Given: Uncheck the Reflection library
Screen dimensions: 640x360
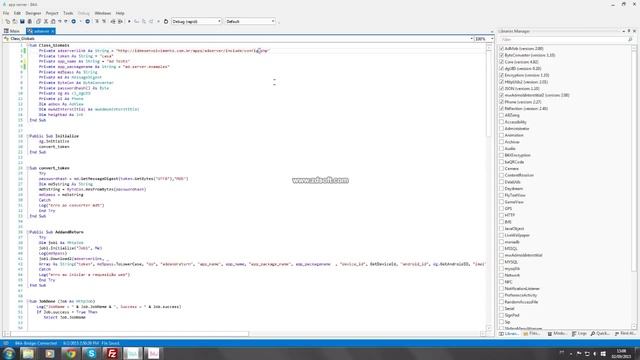Looking at the screenshot, I should pyautogui.click(x=501, y=109).
